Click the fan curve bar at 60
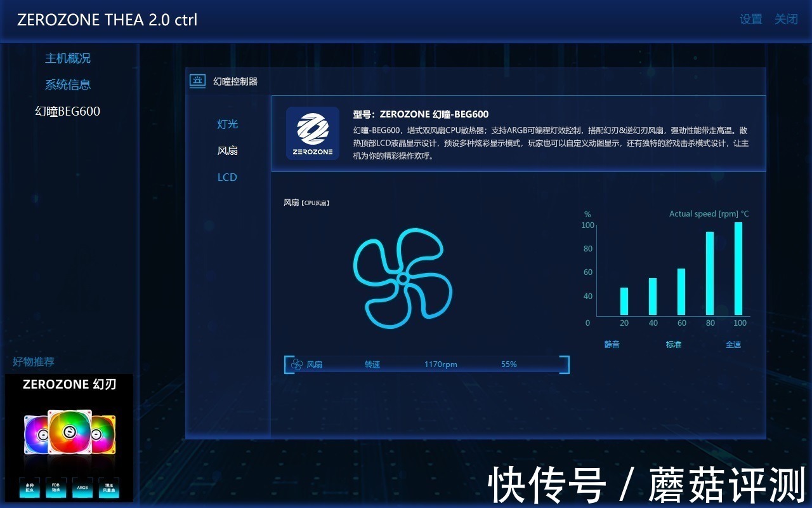This screenshot has height=508, width=812. coord(681,292)
